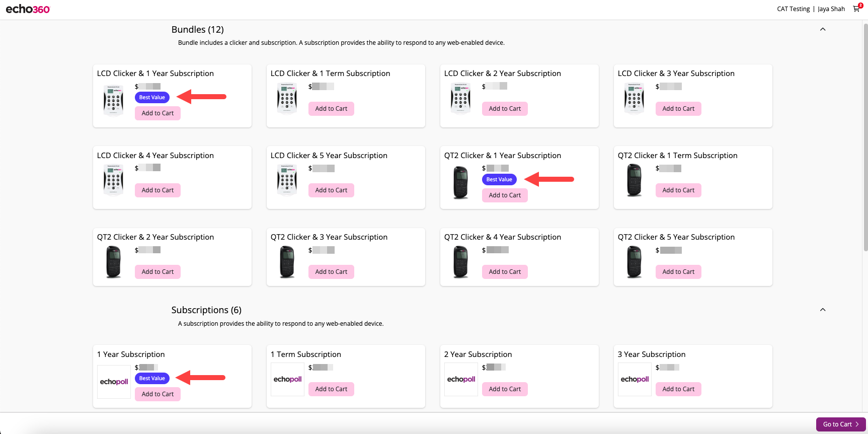Click the echo360 logo
This screenshot has height=434, width=868.
point(28,9)
